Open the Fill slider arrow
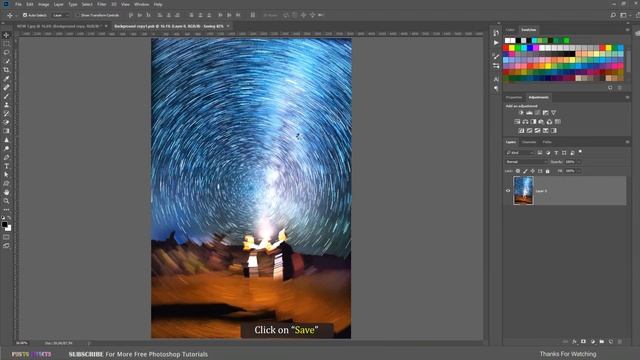Image resolution: width=640 pixels, height=360 pixels. click(x=579, y=171)
